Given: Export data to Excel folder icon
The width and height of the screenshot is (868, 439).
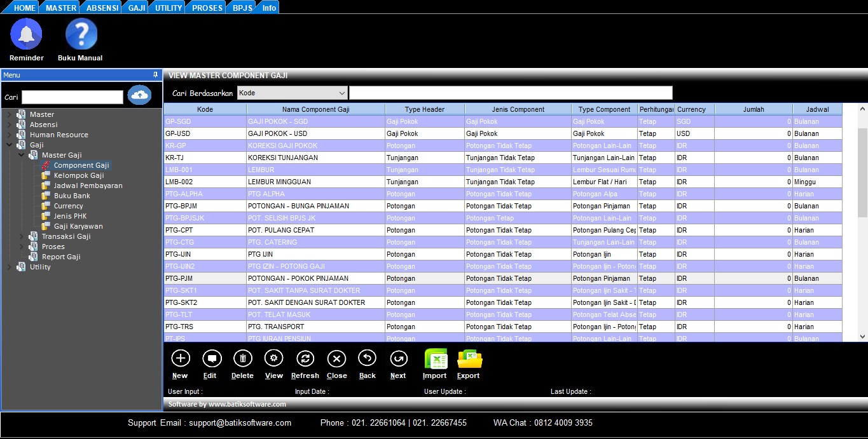Looking at the screenshot, I should tap(469, 360).
